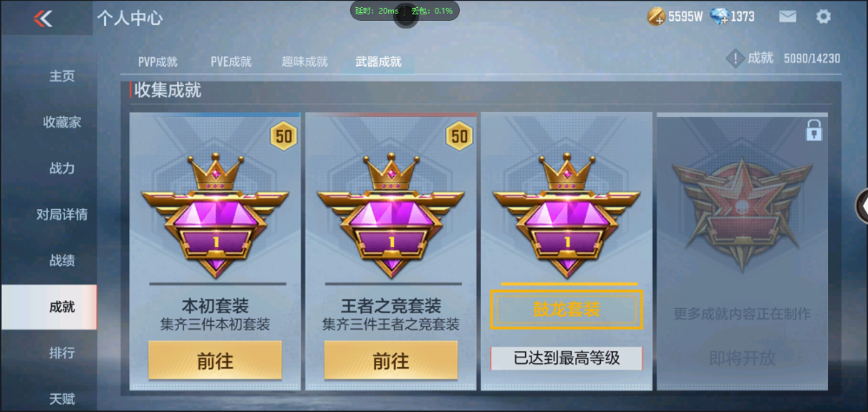Click the 鼓龙套装 crown badge medal
Viewport: 868px width, 412px height.
(x=567, y=214)
